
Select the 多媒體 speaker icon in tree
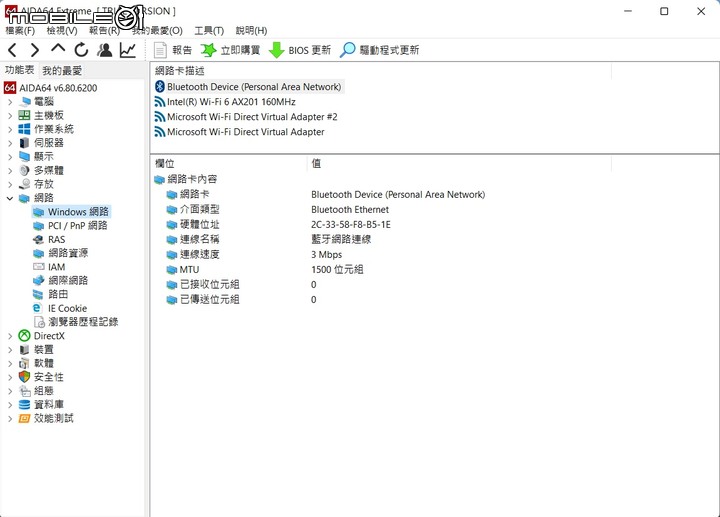point(24,170)
